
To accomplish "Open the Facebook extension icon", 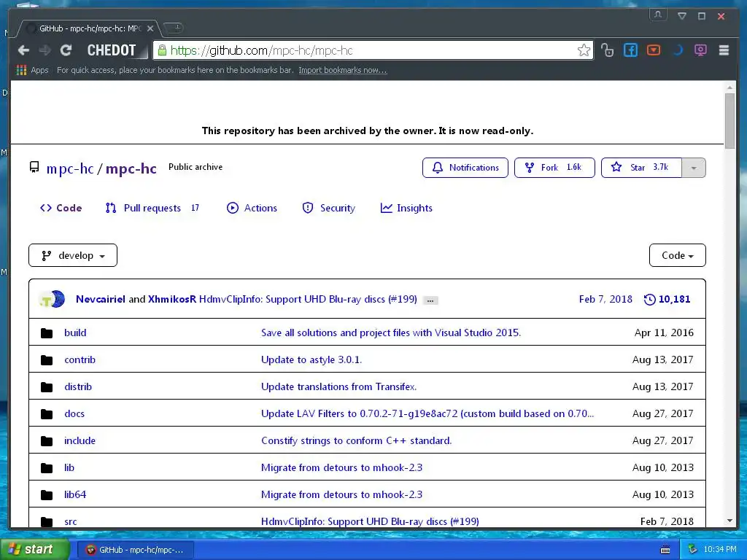I will click(630, 50).
